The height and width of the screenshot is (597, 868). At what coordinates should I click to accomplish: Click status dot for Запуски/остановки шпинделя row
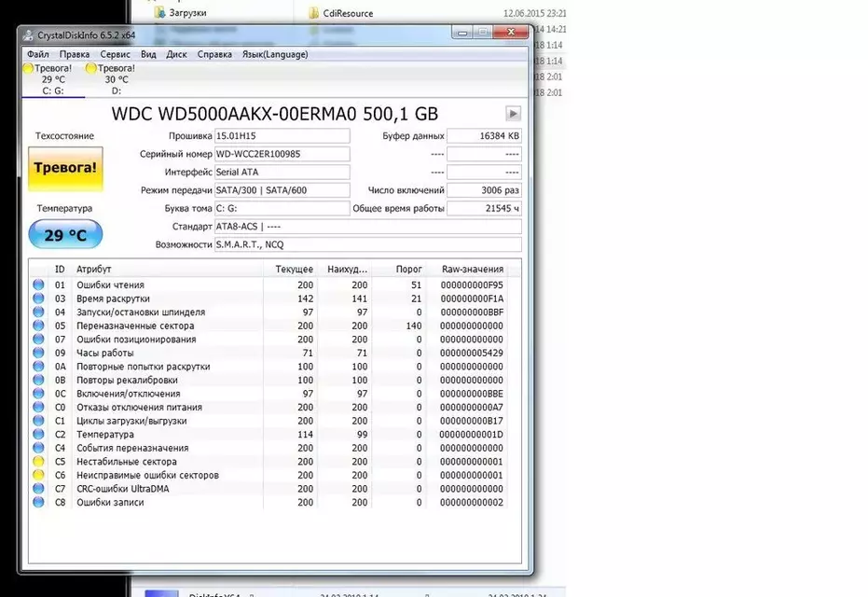38,312
